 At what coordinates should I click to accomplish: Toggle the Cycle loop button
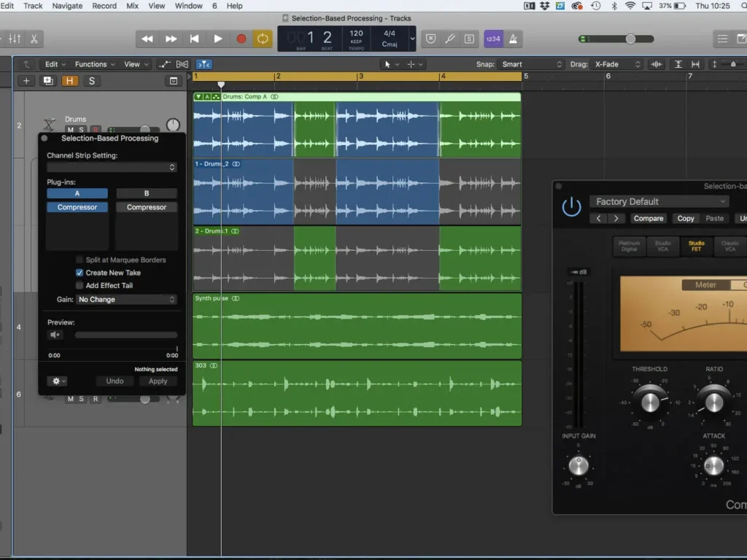tap(263, 39)
